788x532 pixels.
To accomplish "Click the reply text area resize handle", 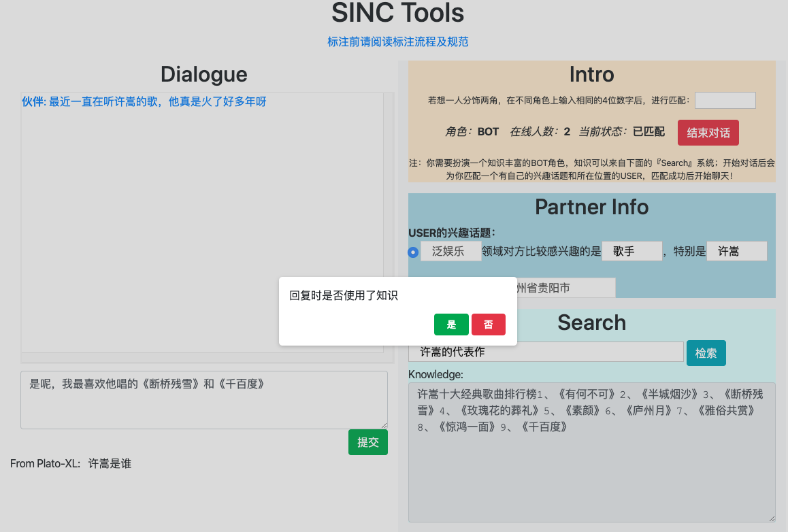I will pyautogui.click(x=383, y=425).
